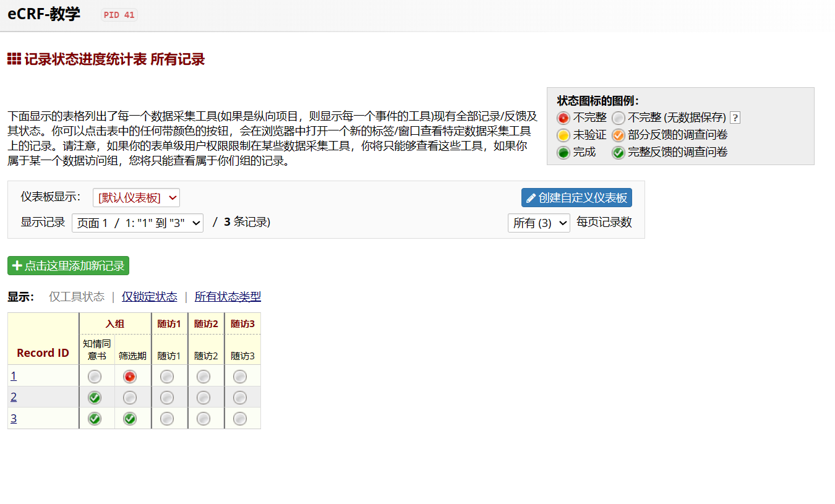The image size is (835, 504).
Task: Open record 3's 随访1 gray status icon
Action: coord(166,419)
